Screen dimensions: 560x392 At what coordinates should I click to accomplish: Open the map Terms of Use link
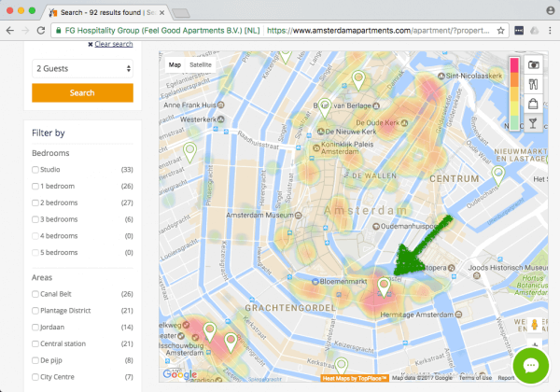(x=475, y=378)
